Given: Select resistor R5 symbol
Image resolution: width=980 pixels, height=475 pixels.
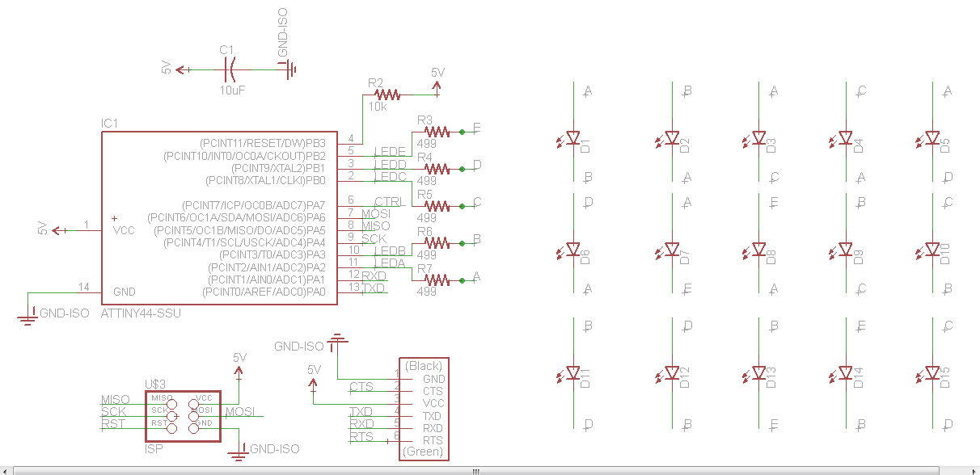Looking at the screenshot, I should coord(437,205).
